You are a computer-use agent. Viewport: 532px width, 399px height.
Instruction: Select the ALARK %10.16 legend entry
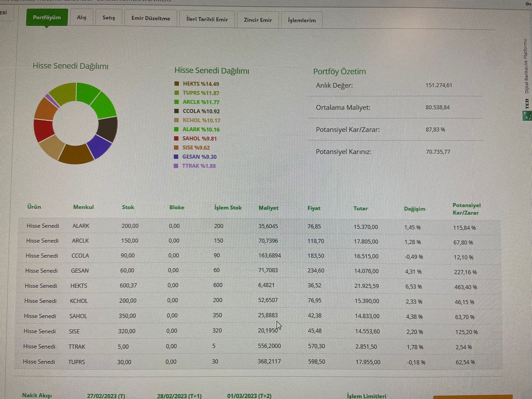click(201, 129)
